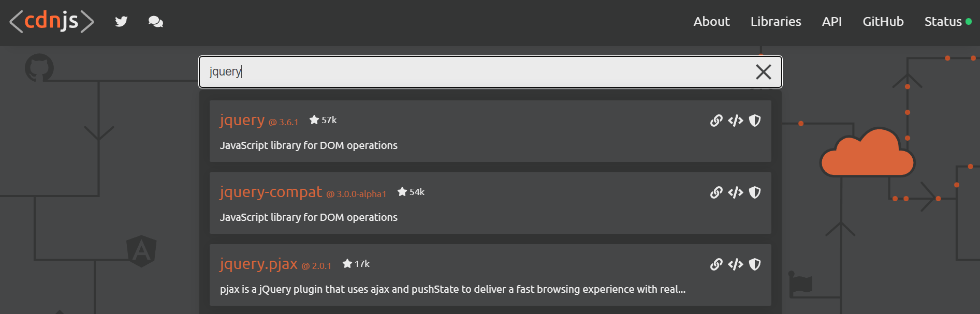Viewport: 980px width, 314px height.
Task: Copy SRI shield icon for jquery
Action: click(755, 121)
